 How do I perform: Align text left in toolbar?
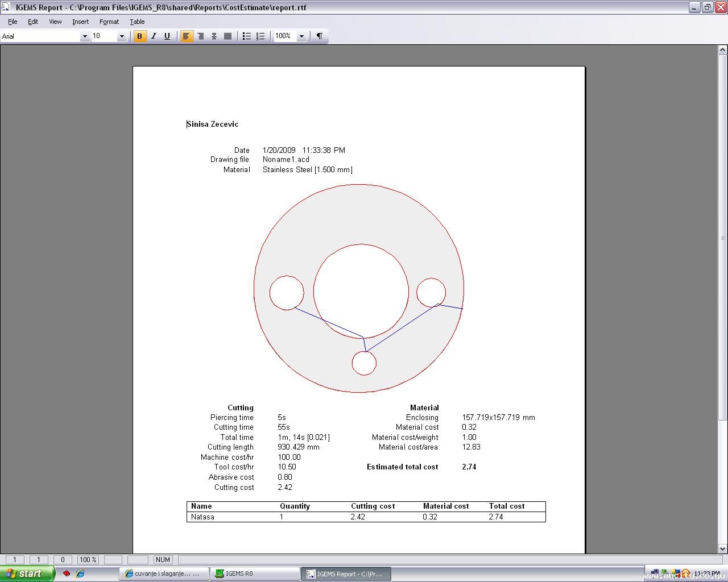coord(186,36)
